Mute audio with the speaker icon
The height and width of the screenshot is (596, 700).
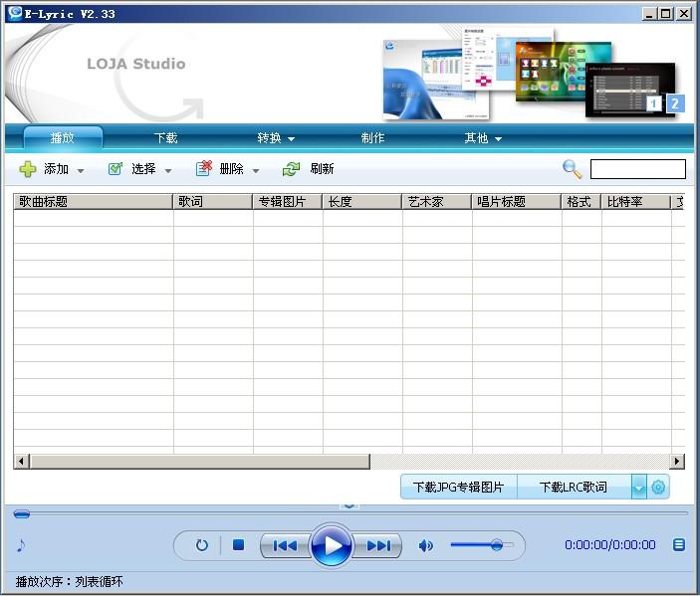click(x=425, y=545)
